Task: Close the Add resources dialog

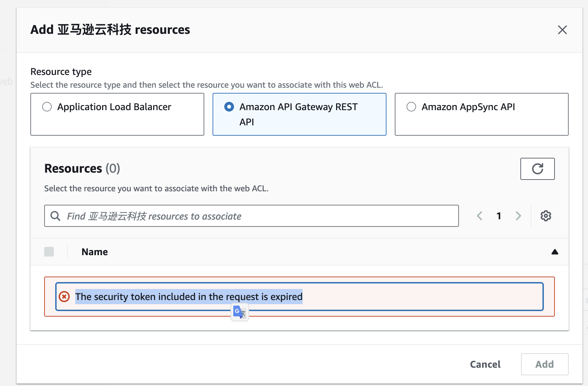Action: (562, 30)
